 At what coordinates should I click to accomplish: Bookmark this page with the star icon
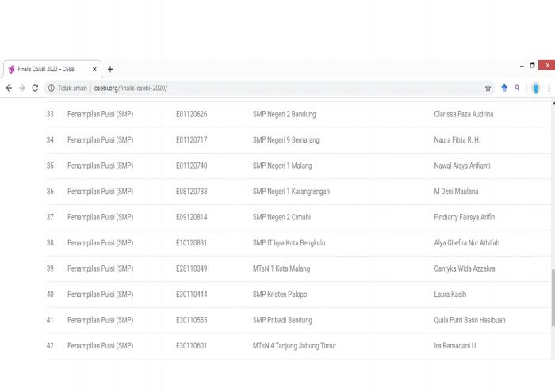coord(488,88)
